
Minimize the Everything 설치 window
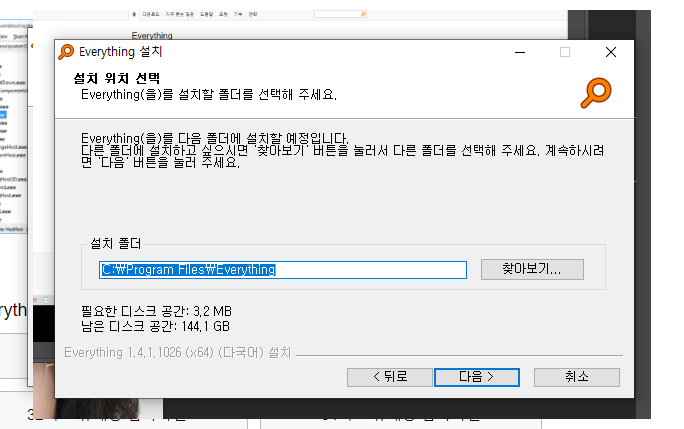(x=520, y=52)
